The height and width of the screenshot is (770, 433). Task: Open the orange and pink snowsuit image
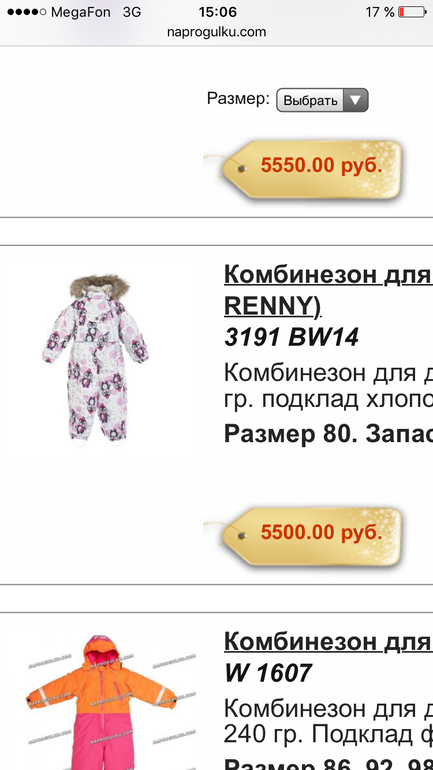(101, 702)
